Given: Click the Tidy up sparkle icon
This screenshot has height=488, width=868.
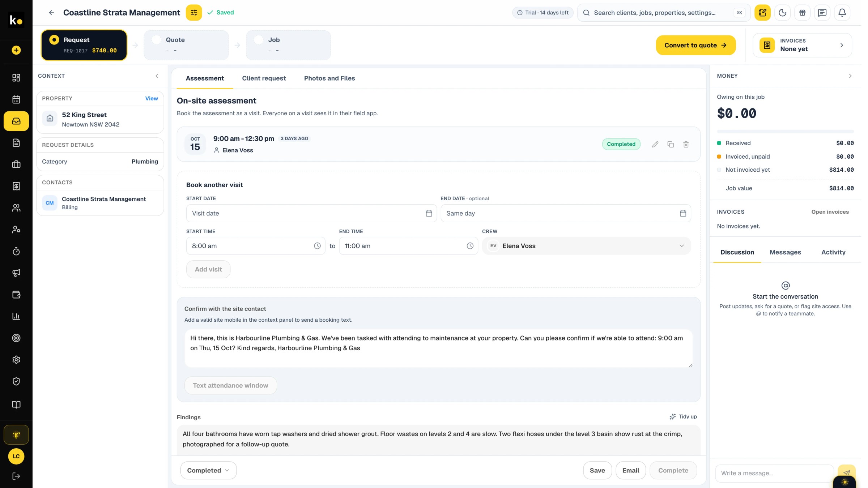Looking at the screenshot, I should point(672,416).
